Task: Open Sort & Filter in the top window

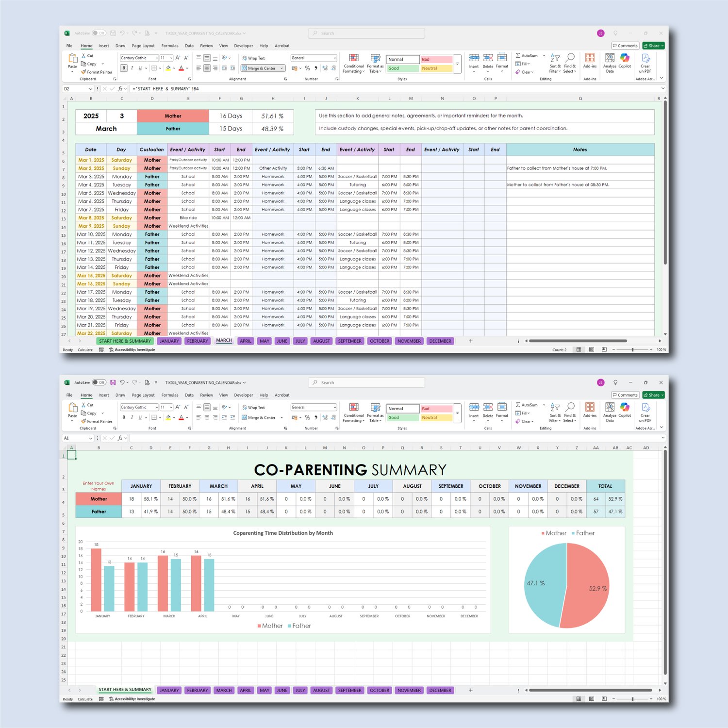Action: point(555,64)
